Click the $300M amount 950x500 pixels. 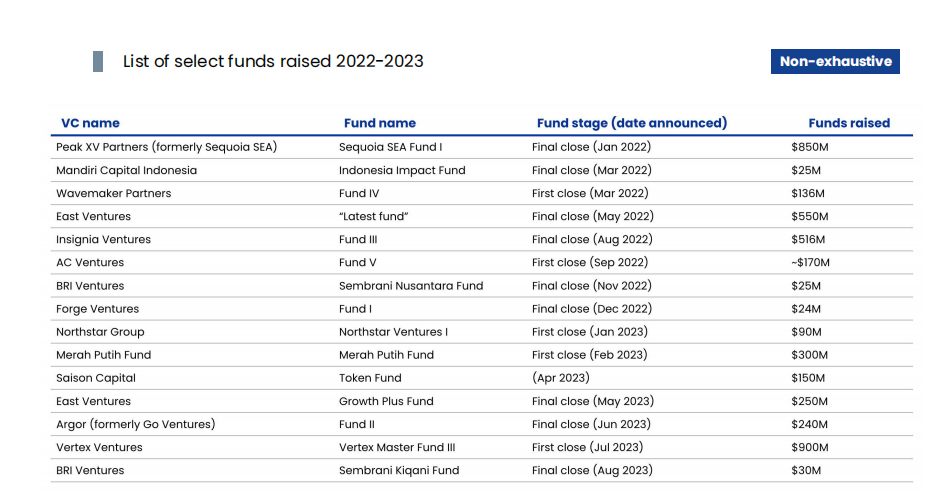coord(809,355)
